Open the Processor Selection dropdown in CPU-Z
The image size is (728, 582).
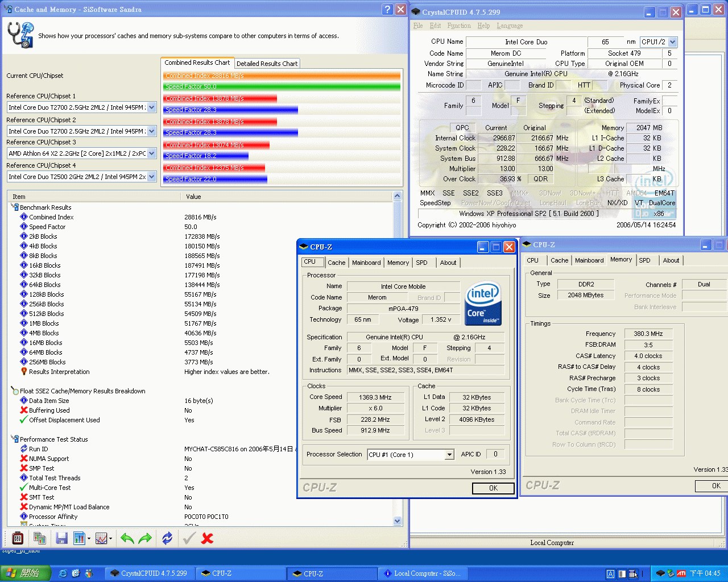point(449,455)
